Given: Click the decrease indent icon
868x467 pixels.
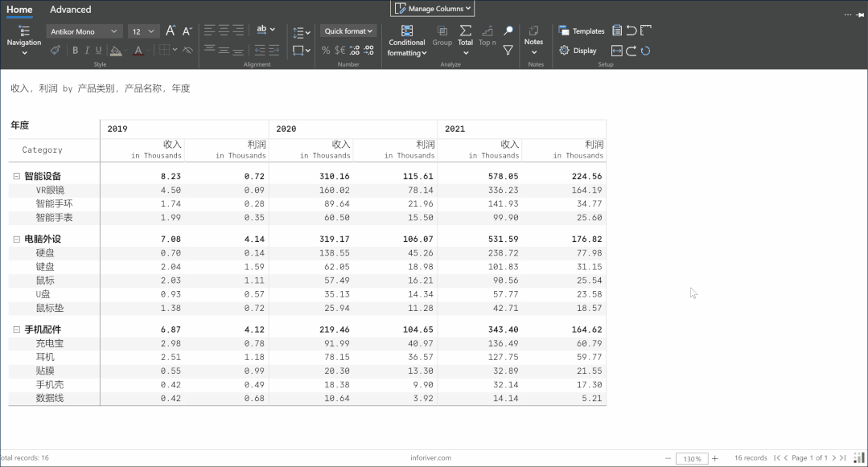Looking at the screenshot, I should click(260, 51).
